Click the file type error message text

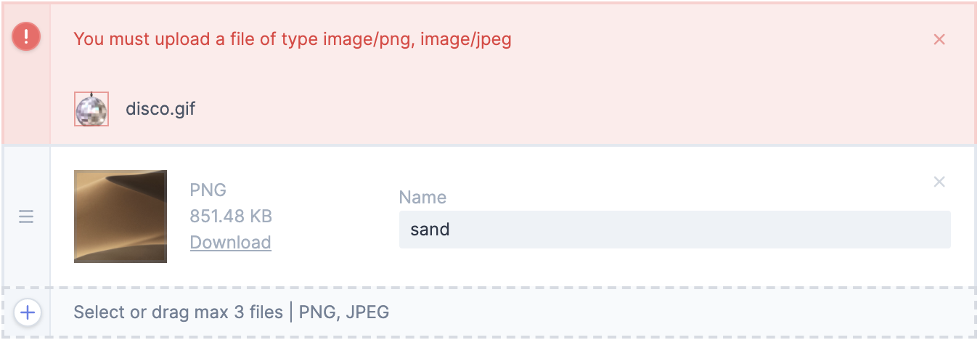(x=218, y=39)
